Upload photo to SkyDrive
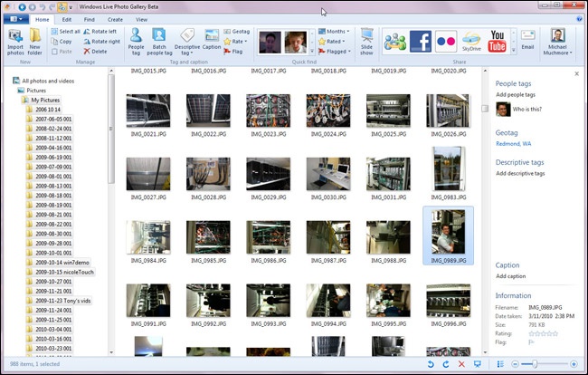Screen dimensions: 588x375 pos(471,42)
